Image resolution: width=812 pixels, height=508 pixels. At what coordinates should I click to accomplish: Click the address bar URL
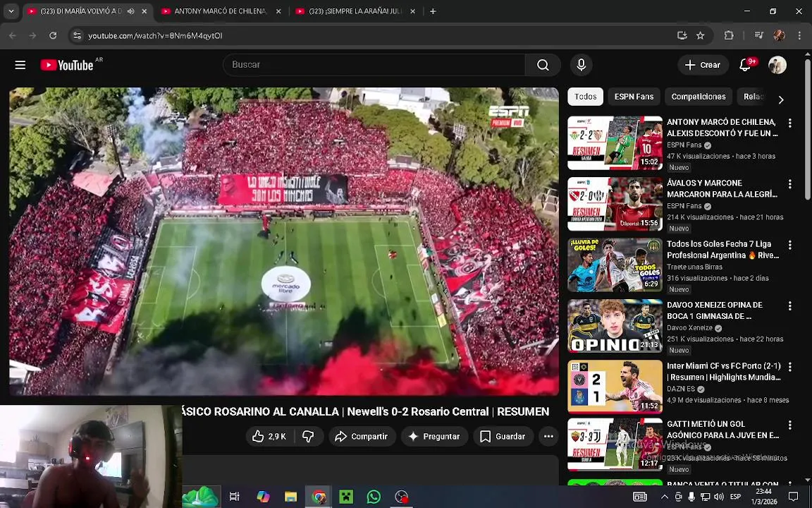click(155, 36)
